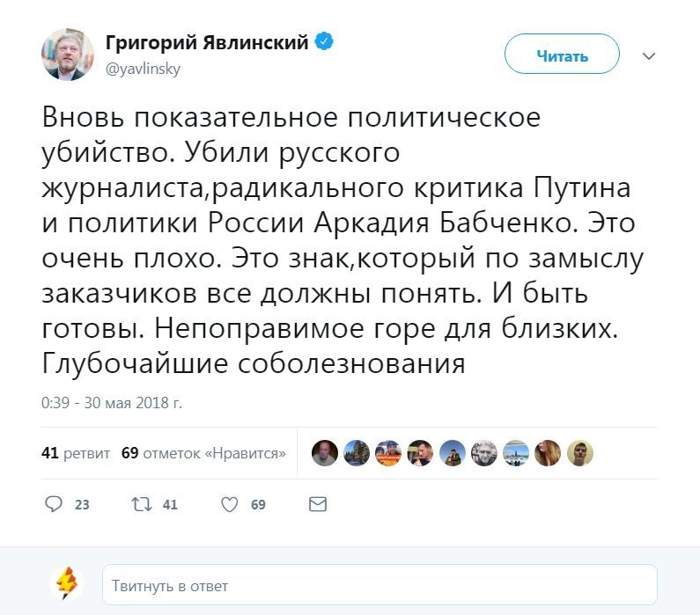Click the lightning bolt avatar by reply box

coord(67,584)
